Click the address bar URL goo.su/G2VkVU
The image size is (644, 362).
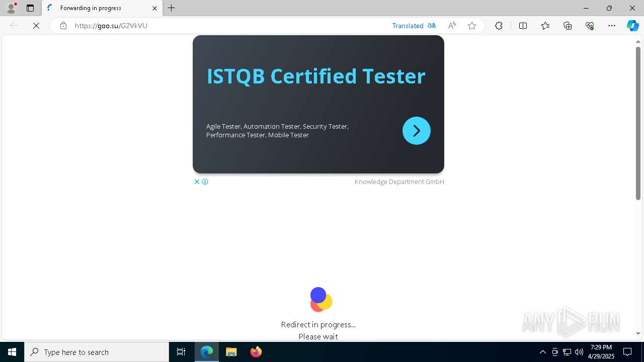pos(111,26)
